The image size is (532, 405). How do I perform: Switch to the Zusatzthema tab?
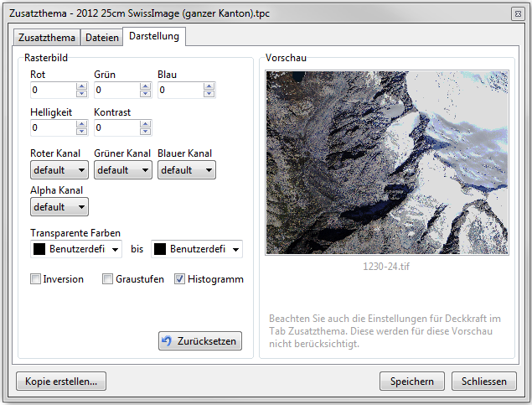click(46, 37)
